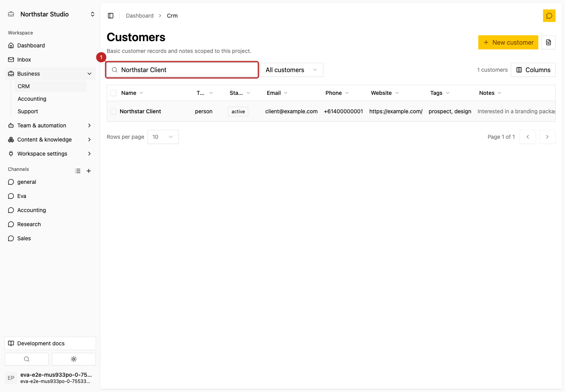Open the Status column header menu
Screen dimensions: 565x392
240,93
